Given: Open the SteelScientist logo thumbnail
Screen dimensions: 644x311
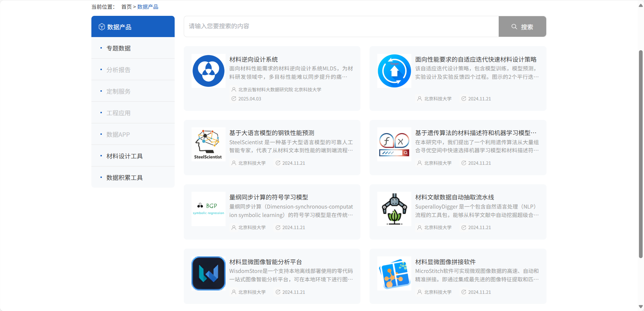Looking at the screenshot, I should tap(208, 144).
